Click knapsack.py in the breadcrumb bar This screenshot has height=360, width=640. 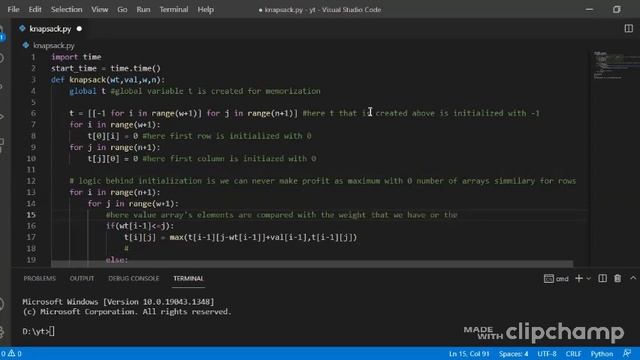54,45
